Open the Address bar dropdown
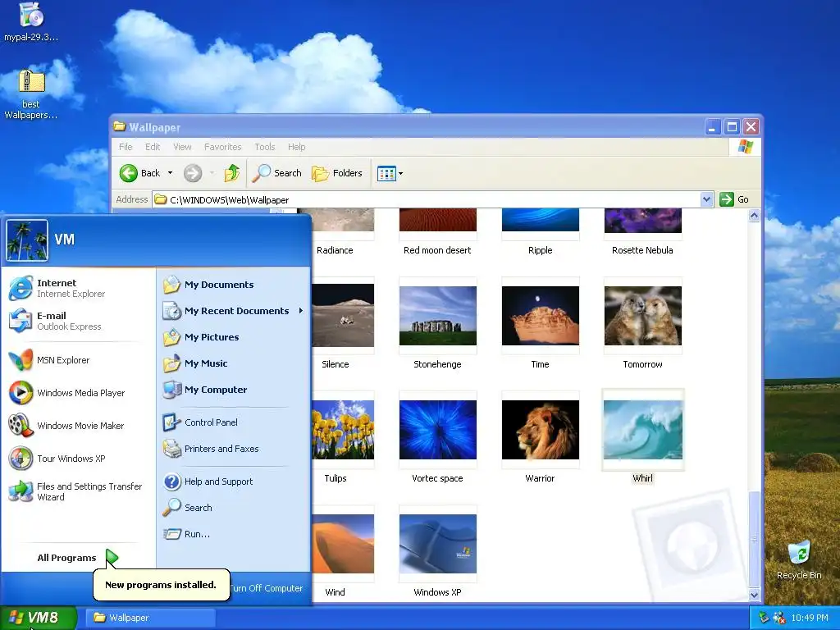840x630 pixels. 706,199
